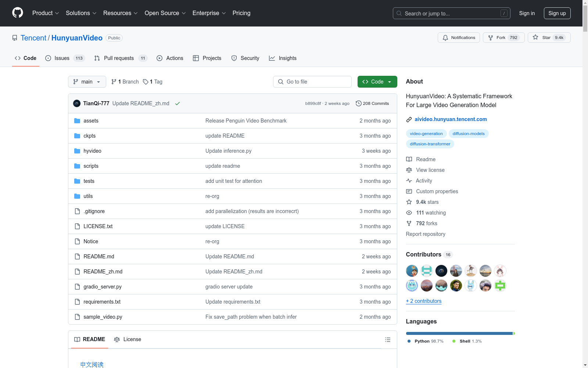
Task: Click the Report repository link
Action: coord(426,234)
